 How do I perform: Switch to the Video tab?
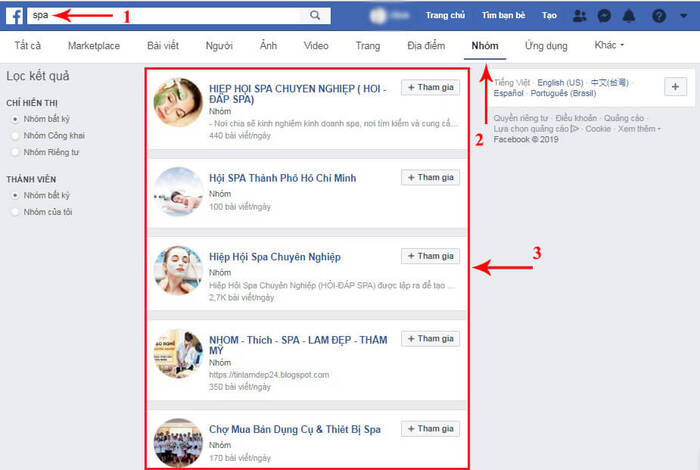[x=316, y=46]
